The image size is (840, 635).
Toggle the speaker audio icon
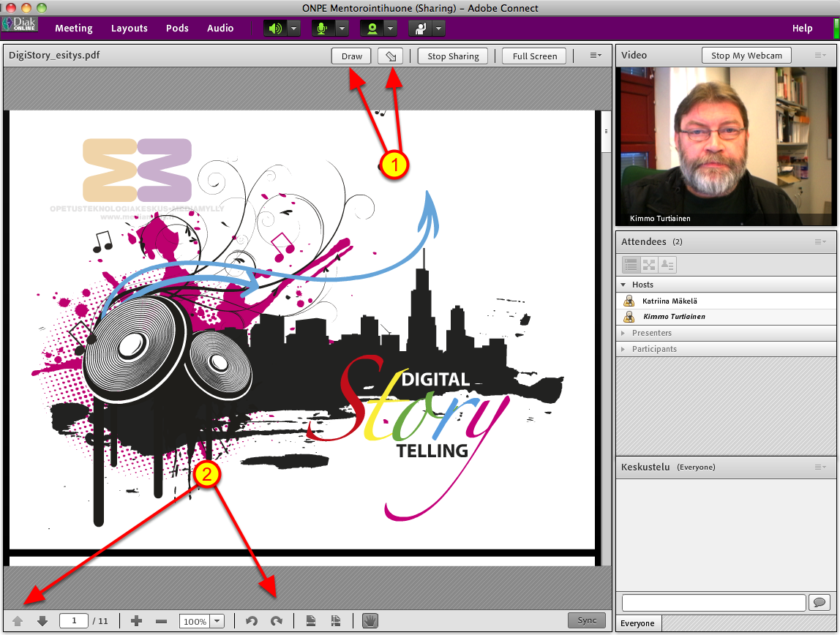[x=275, y=29]
